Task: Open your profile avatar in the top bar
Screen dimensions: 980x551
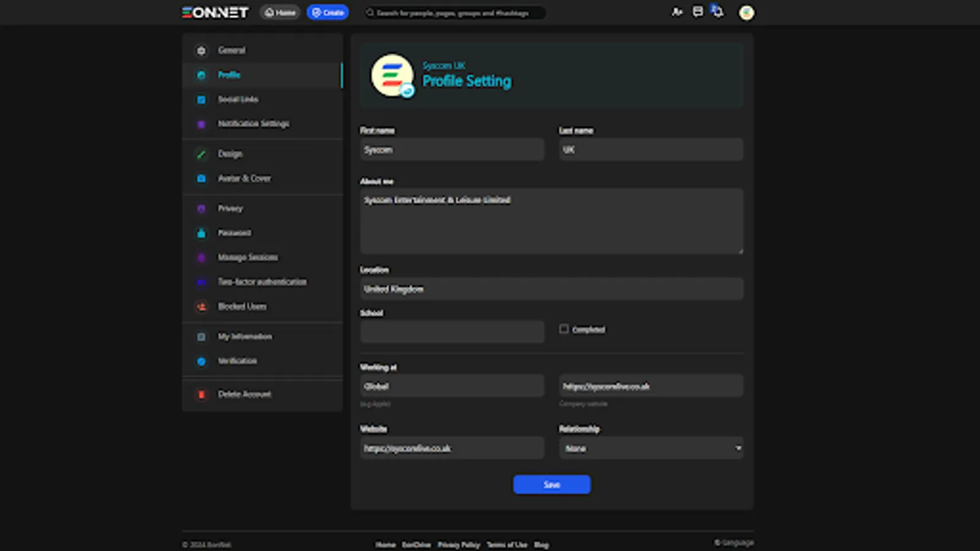Action: (x=746, y=12)
